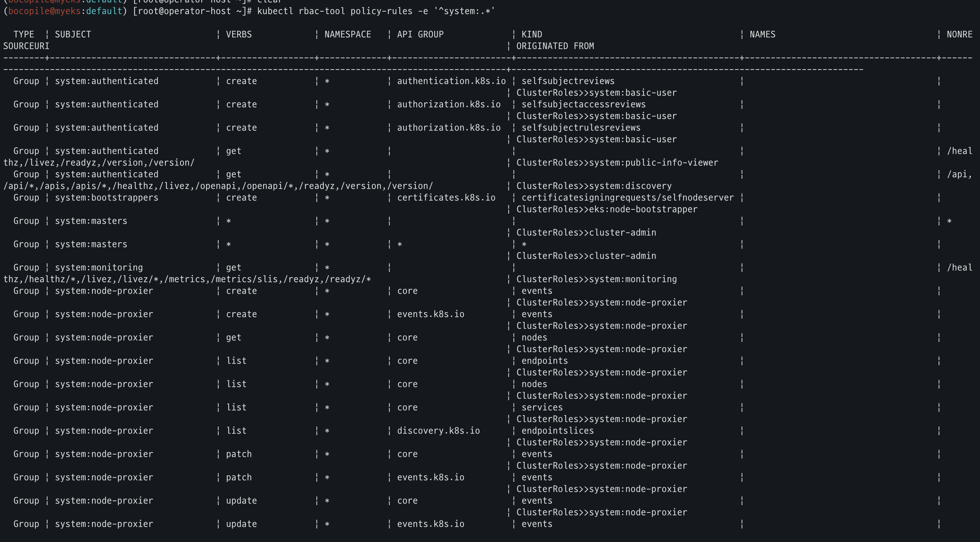This screenshot has width=980, height=542.
Task: Click the NAMESPACE column header
Action: point(348,35)
